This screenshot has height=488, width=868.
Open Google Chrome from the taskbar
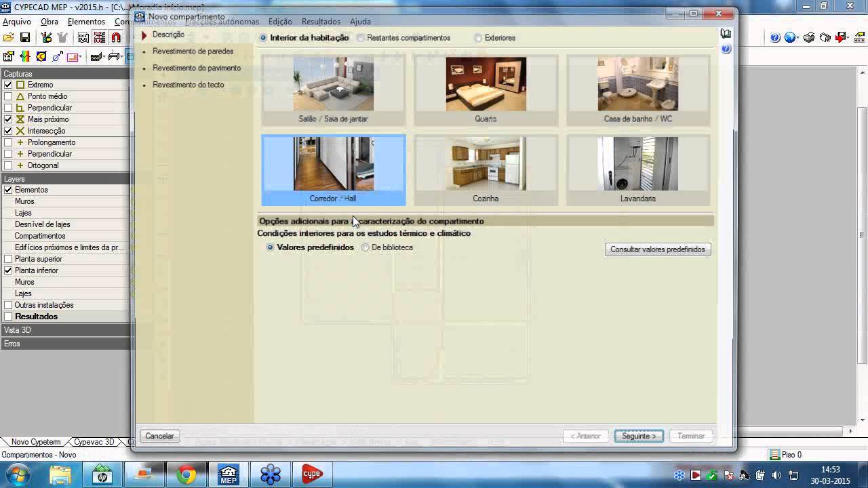(x=186, y=474)
